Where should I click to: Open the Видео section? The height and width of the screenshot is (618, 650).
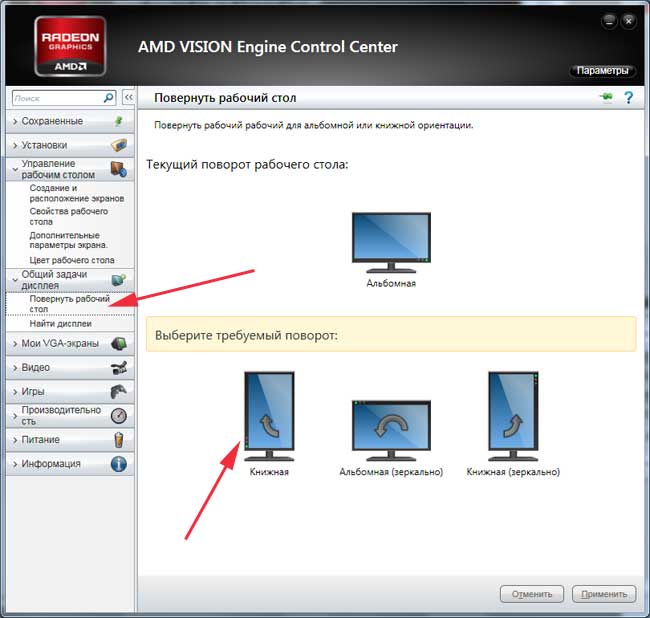[x=59, y=367]
